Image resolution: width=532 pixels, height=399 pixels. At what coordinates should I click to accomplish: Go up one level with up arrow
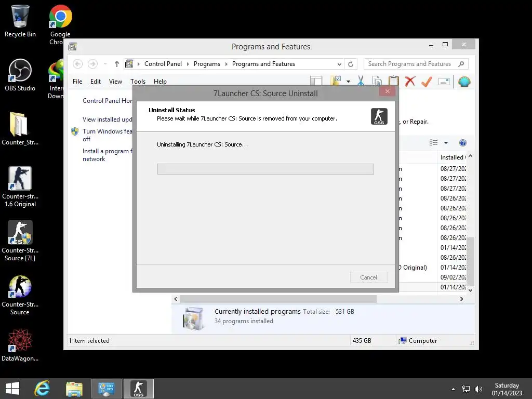coord(117,64)
